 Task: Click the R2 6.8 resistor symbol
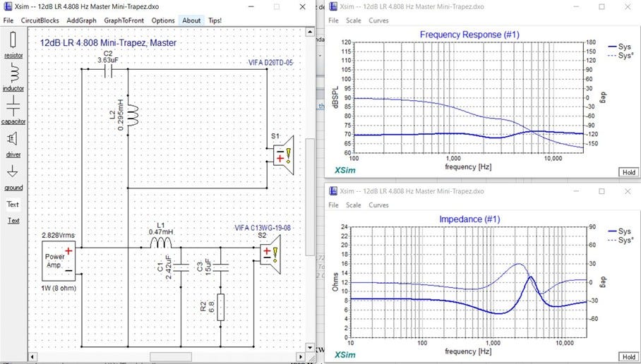pyautogui.click(x=221, y=307)
